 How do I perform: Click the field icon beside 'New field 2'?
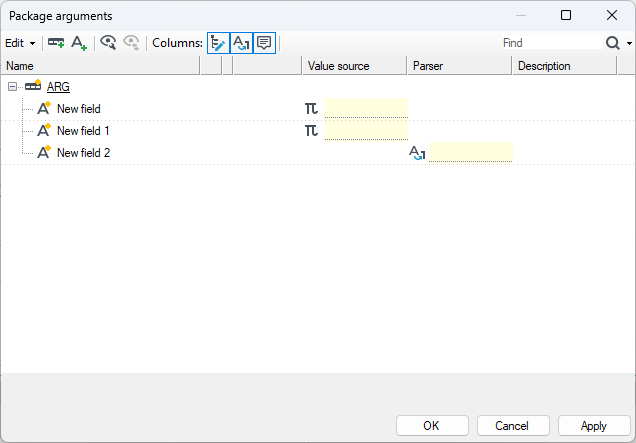click(x=44, y=152)
